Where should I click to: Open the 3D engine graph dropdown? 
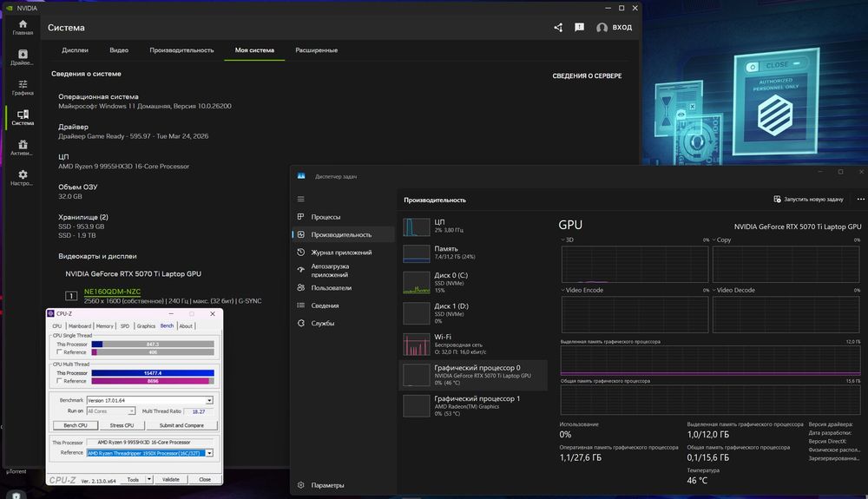pyautogui.click(x=563, y=240)
